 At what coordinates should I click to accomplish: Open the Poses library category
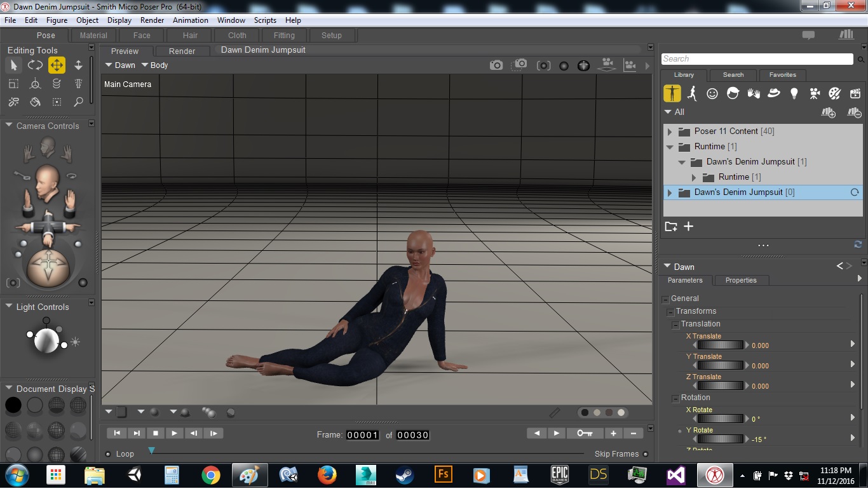(x=692, y=93)
